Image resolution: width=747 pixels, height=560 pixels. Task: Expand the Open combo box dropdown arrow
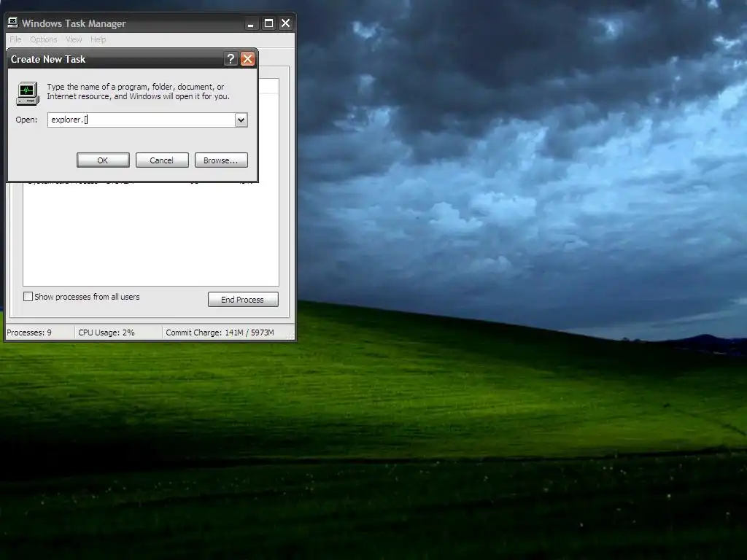[241, 120]
